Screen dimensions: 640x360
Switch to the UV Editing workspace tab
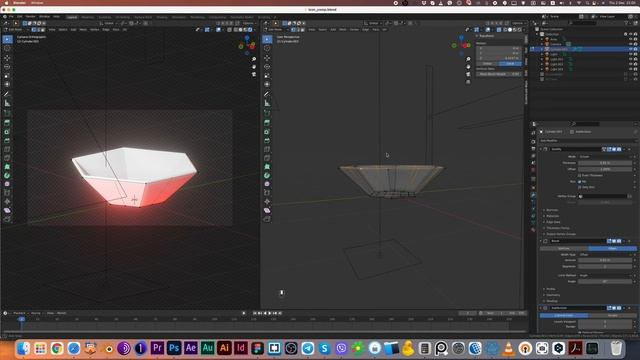click(x=122, y=17)
